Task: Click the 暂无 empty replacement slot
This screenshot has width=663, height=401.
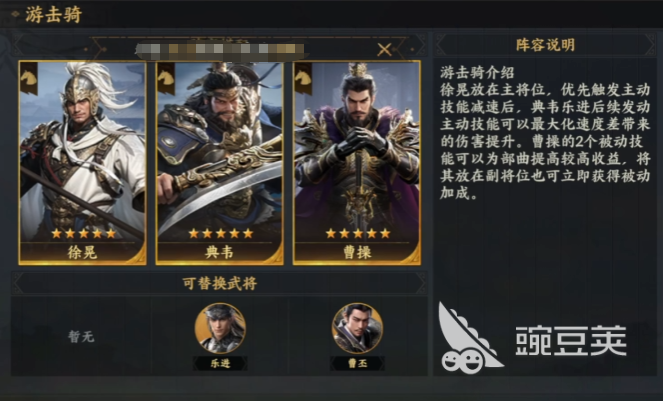Action: [81, 337]
